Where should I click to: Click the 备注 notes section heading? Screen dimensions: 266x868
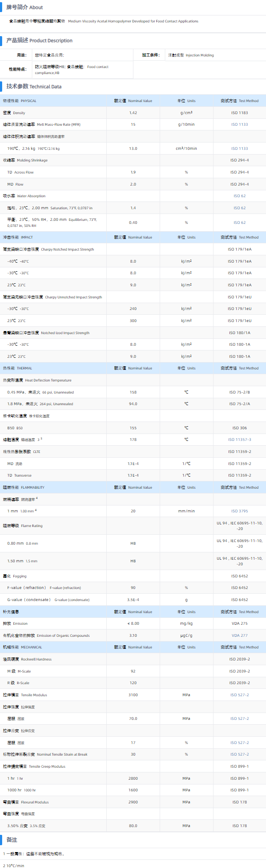(x=12, y=840)
